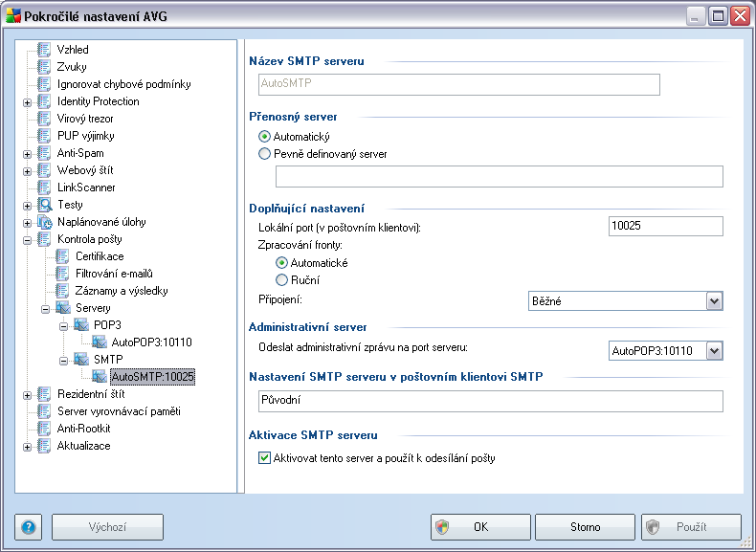Click the LinkScanner tree icon

click(x=44, y=188)
